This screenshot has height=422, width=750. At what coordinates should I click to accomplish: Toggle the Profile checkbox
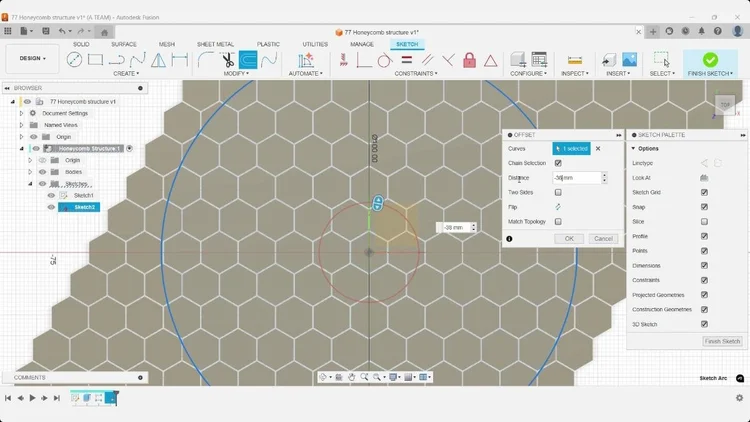[x=704, y=236]
